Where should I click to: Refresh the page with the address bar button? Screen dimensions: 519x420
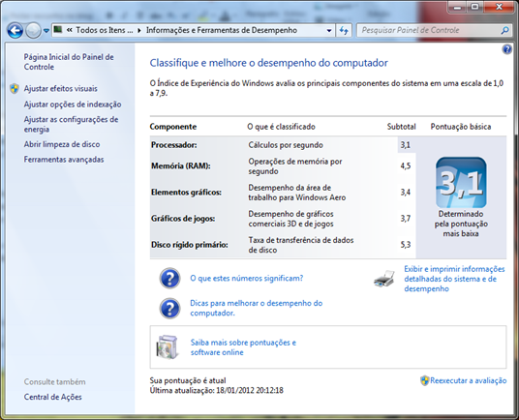click(344, 30)
